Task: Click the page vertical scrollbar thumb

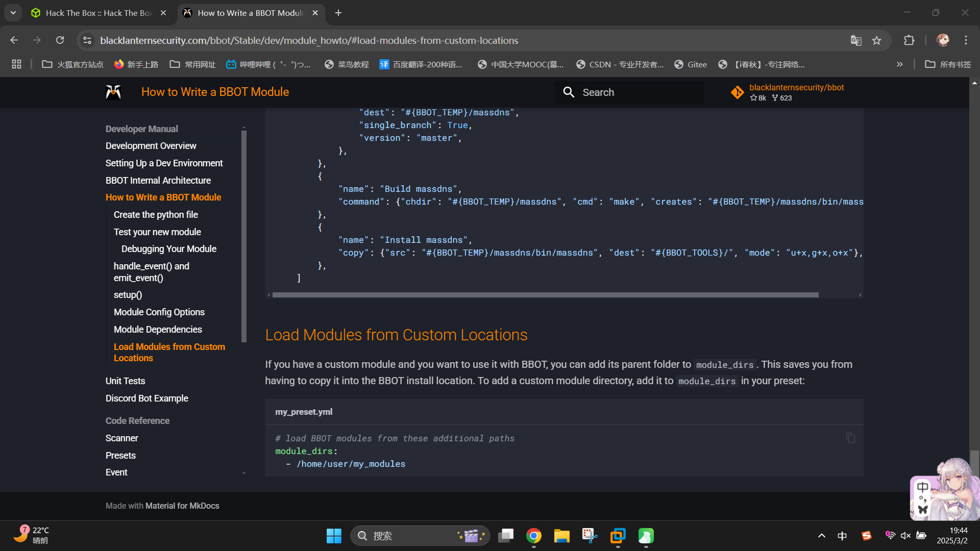Action: coord(974,460)
